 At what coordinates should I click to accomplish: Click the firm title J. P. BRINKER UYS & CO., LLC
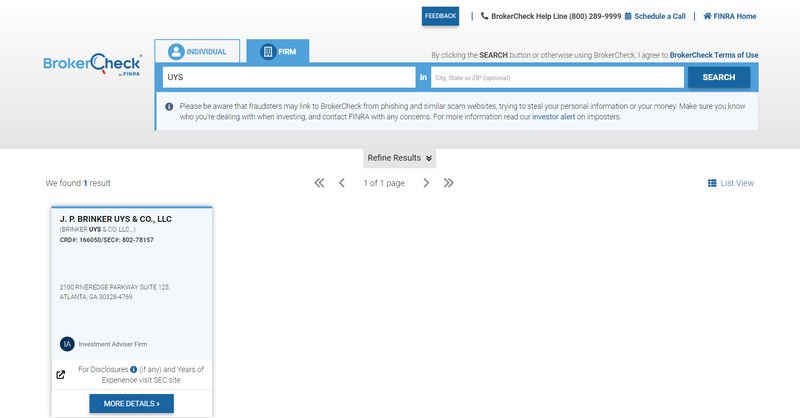point(116,219)
